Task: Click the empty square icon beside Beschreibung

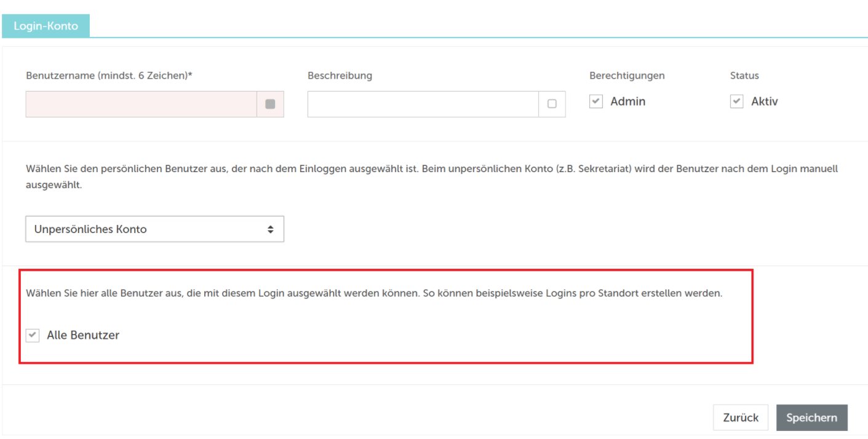Action: pyautogui.click(x=552, y=104)
